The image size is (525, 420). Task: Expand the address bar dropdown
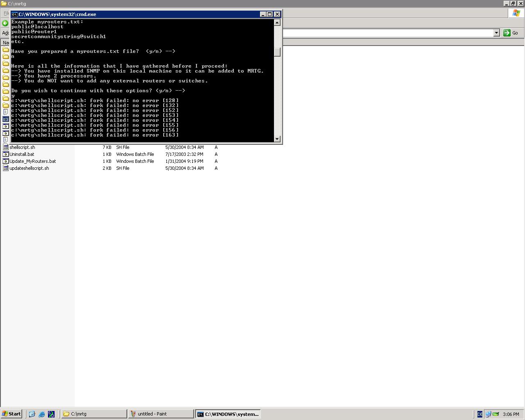tap(496, 33)
